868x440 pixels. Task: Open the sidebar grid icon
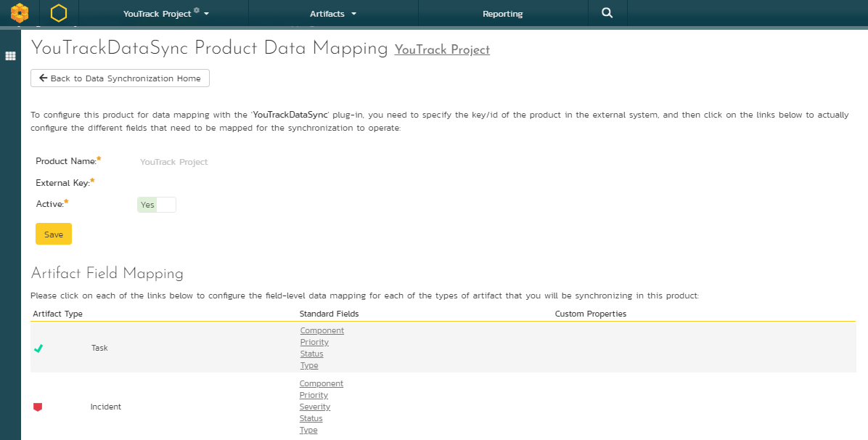tap(10, 56)
